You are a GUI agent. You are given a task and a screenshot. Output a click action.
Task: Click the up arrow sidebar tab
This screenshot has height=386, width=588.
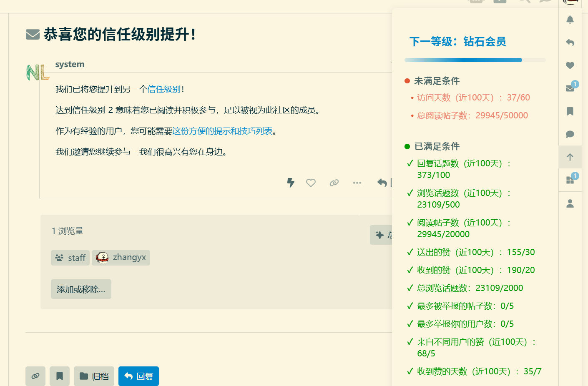pos(570,157)
